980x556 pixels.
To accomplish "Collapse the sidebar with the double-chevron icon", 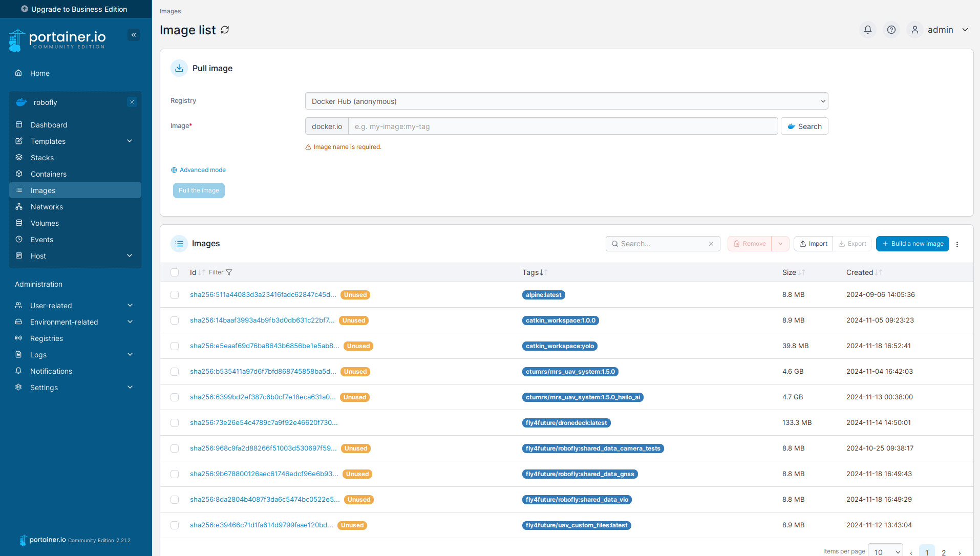I will 134,35.
